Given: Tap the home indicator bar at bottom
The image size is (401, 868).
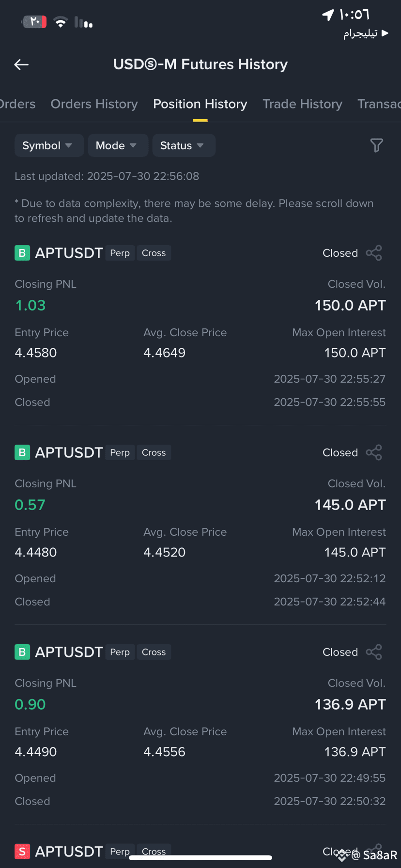Looking at the screenshot, I should point(200,858).
